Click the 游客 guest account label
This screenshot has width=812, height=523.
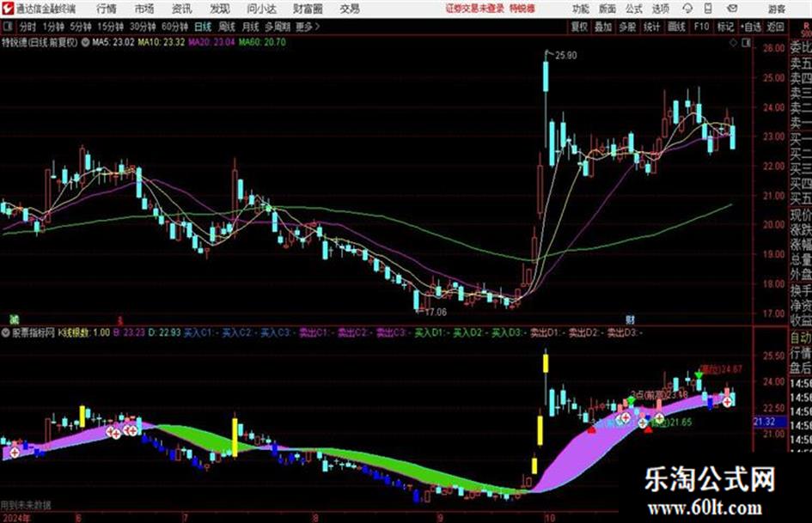pyautogui.click(x=777, y=9)
